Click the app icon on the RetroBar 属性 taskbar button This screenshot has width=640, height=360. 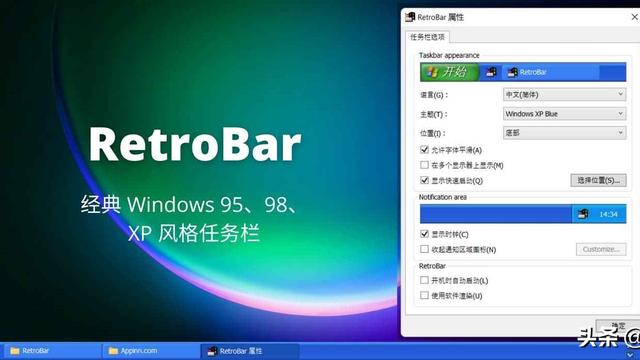pos(212,351)
